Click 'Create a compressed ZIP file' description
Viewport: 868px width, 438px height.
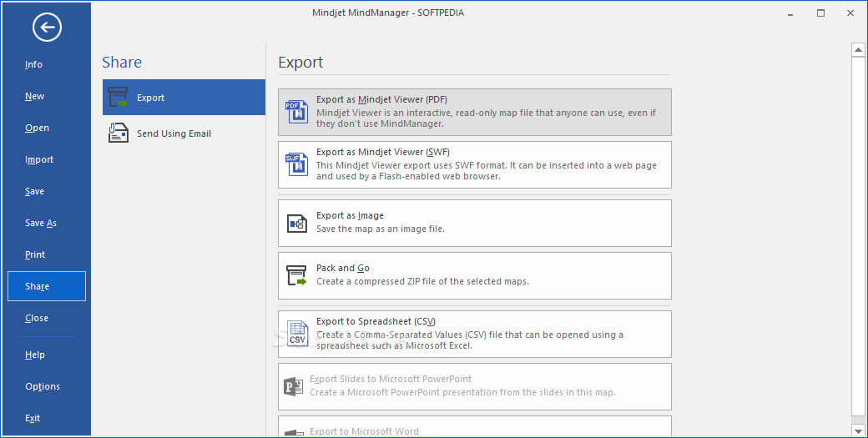pos(422,281)
